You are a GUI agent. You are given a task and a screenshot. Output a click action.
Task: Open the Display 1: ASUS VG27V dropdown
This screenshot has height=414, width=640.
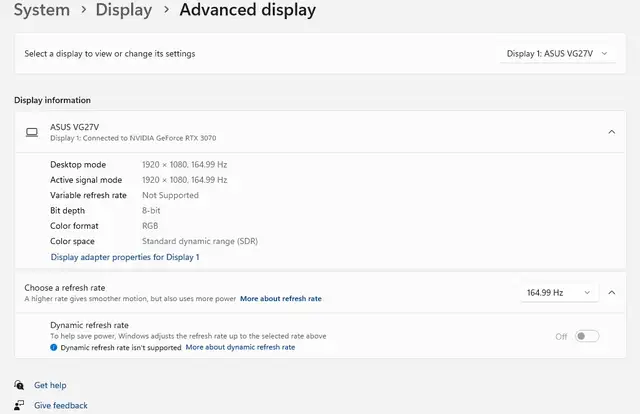point(557,53)
